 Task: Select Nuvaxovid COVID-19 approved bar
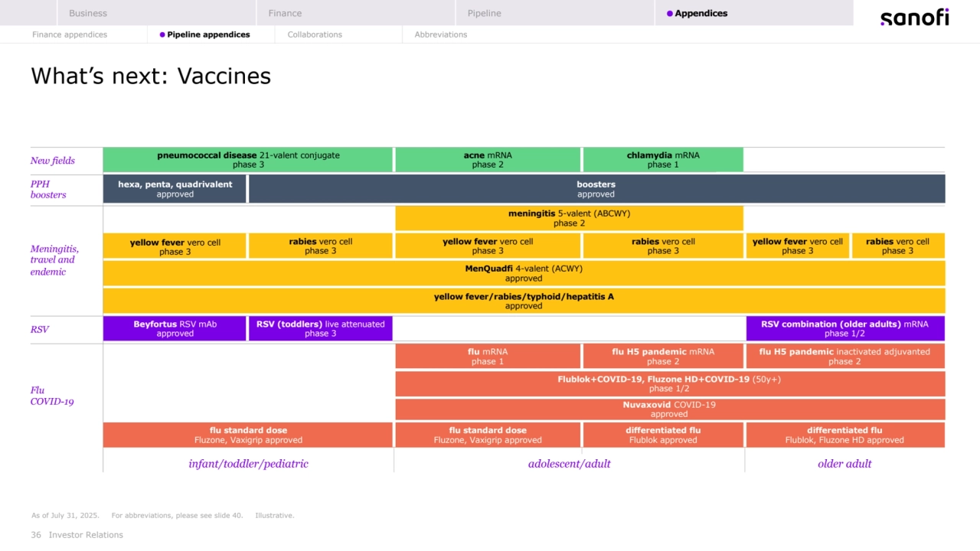pos(670,409)
